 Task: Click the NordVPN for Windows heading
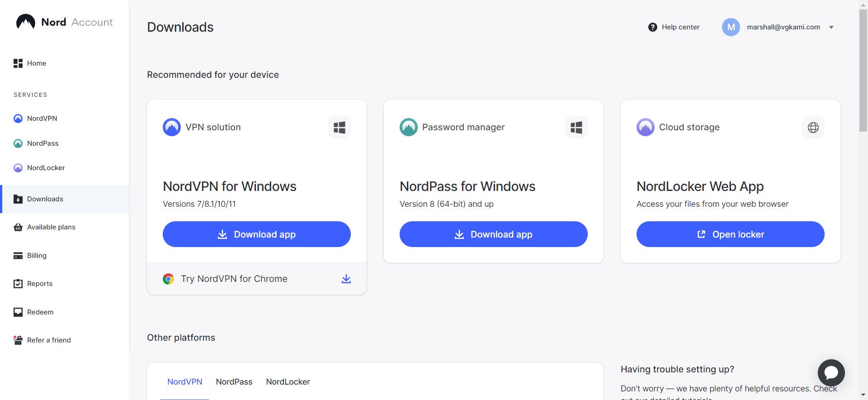[230, 186]
